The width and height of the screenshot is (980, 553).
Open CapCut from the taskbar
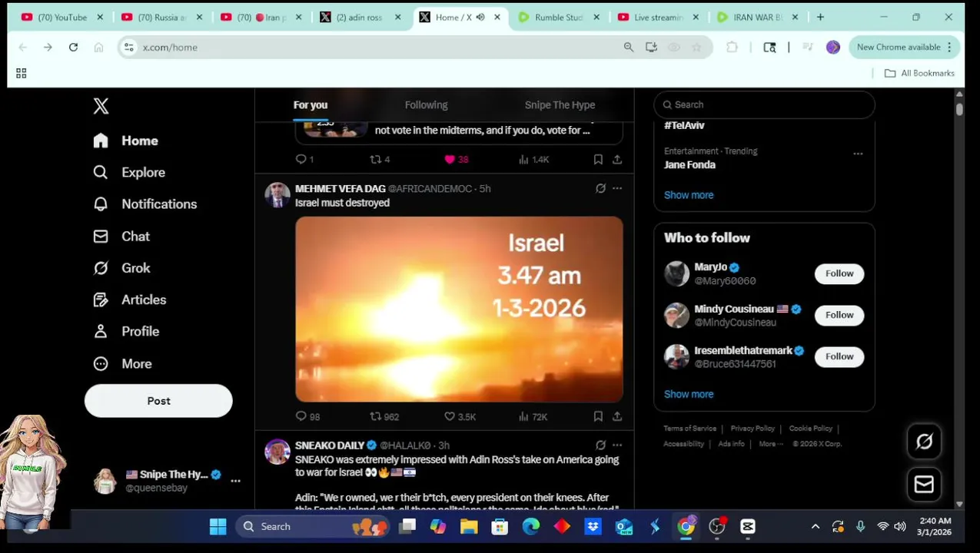(x=748, y=526)
